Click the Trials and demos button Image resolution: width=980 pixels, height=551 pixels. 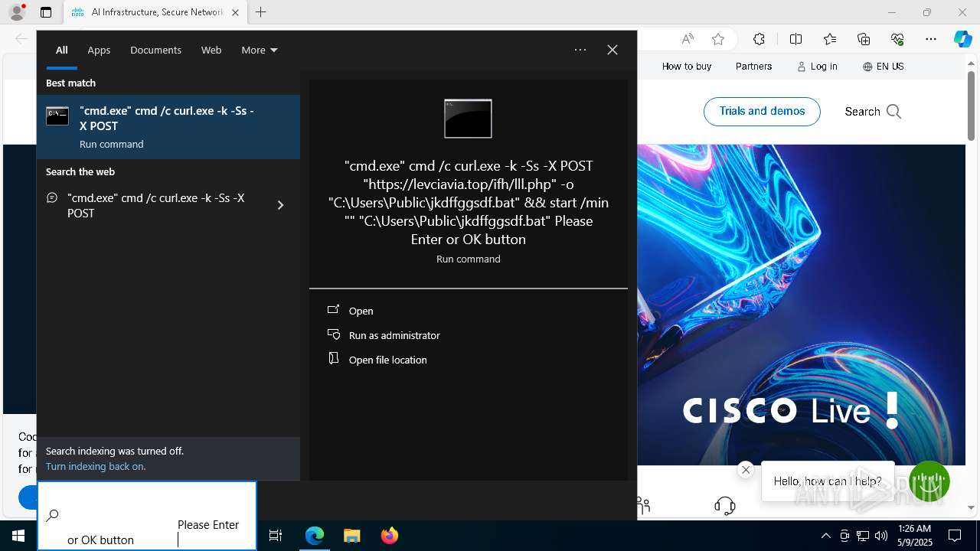tap(762, 112)
